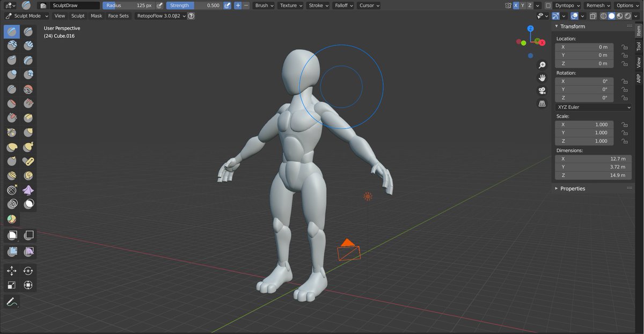Image resolution: width=644 pixels, height=334 pixels.
Task: Enable the Dyntopo checkbox
Action: (548, 5)
